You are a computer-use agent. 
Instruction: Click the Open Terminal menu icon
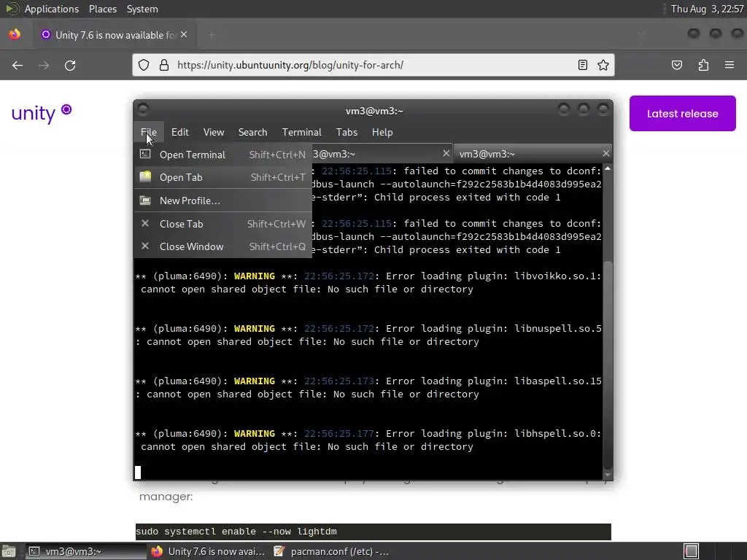[145, 154]
